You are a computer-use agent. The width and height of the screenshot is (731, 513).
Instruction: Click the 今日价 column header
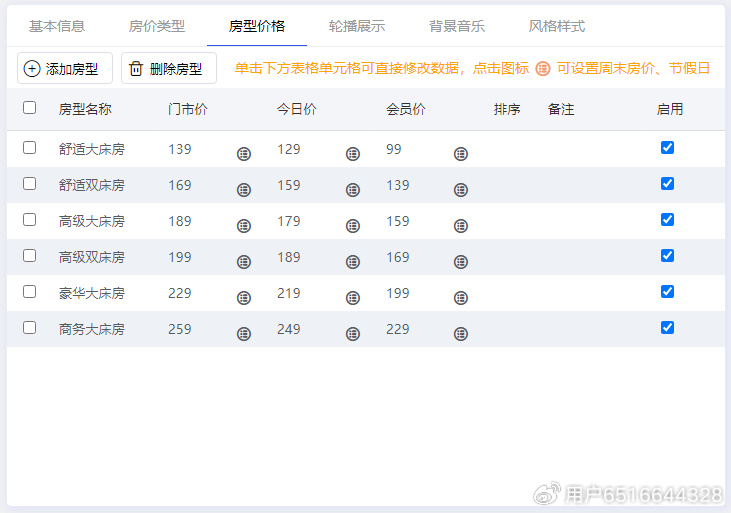297,109
